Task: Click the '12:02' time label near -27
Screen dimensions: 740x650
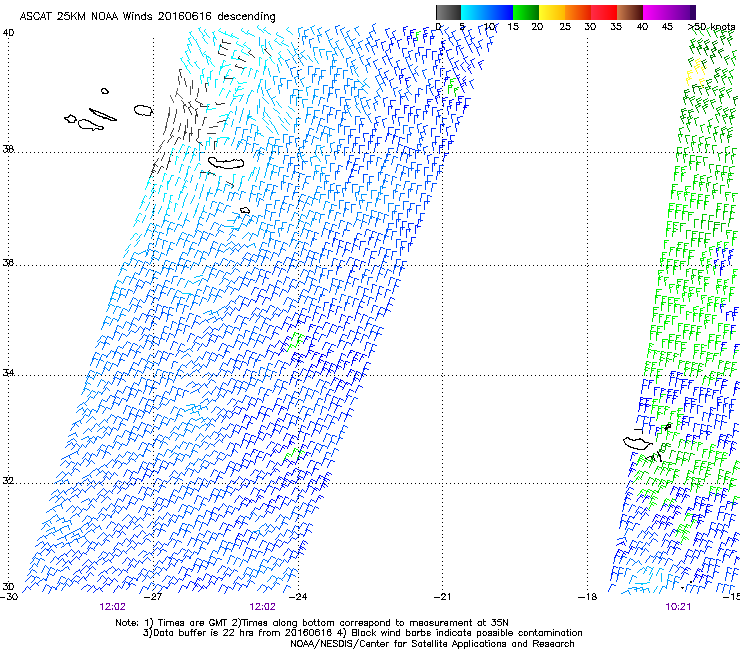Action: [x=112, y=607]
